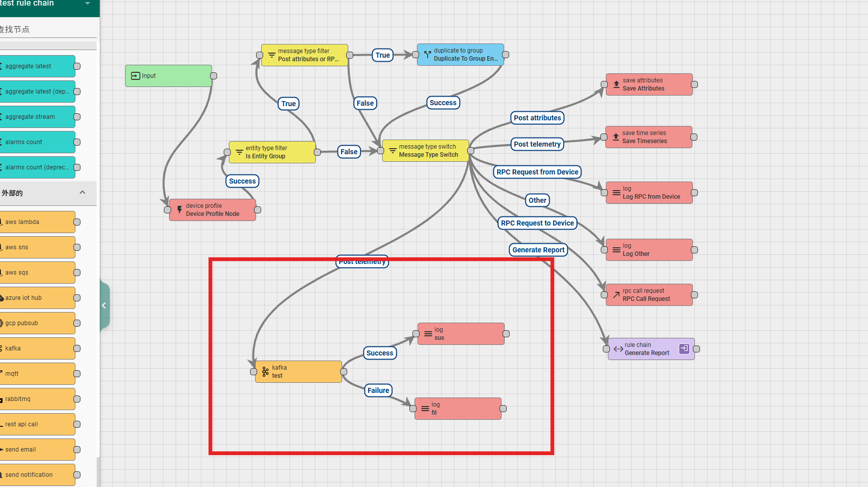The height and width of the screenshot is (487, 868).
Task: Click the Device Profile Node bolt icon
Action: pos(179,210)
